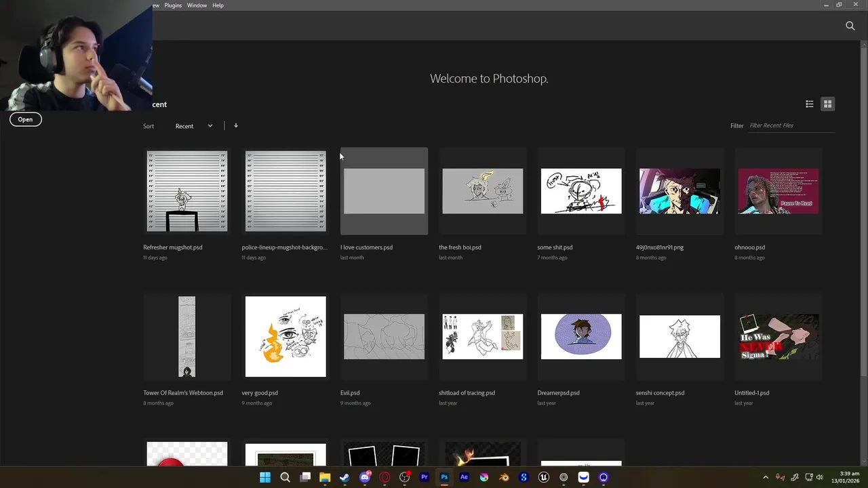Image resolution: width=868 pixels, height=488 pixels.
Task: Open the Window menu
Action: tap(197, 5)
